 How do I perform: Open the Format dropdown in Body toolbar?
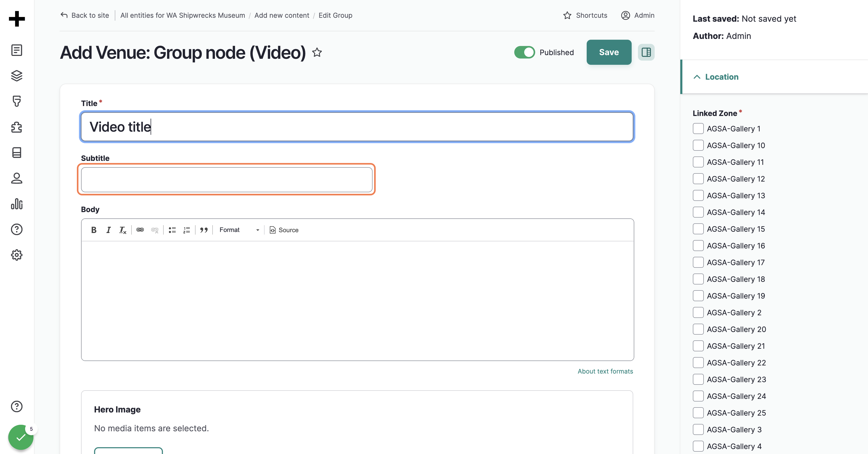click(x=239, y=230)
